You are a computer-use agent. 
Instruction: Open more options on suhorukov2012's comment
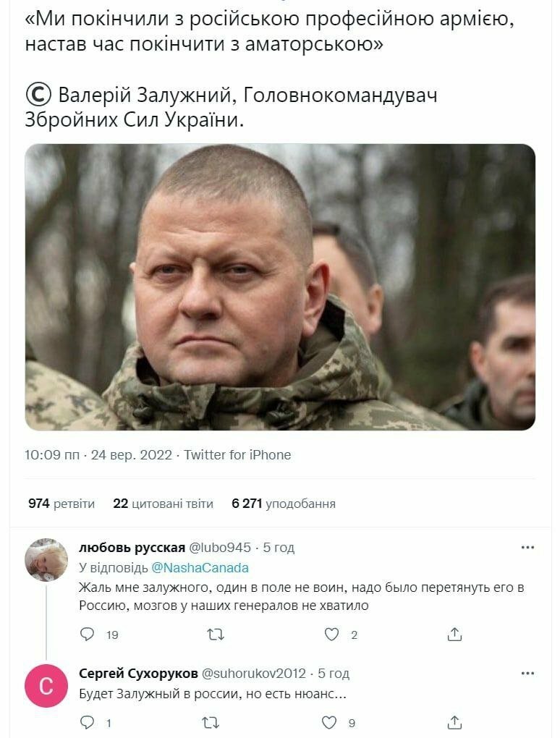pos(527,674)
